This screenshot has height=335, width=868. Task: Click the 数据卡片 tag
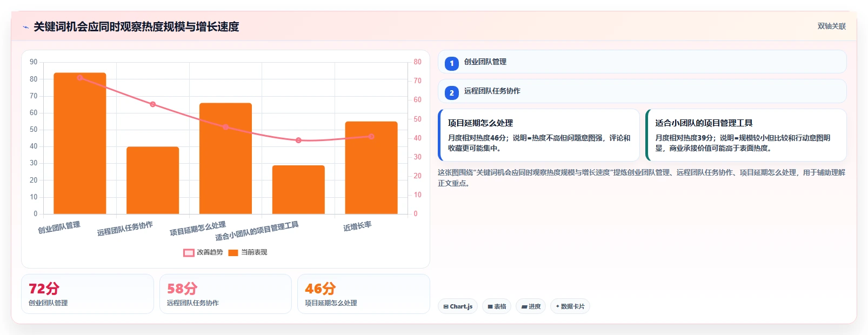tap(570, 306)
